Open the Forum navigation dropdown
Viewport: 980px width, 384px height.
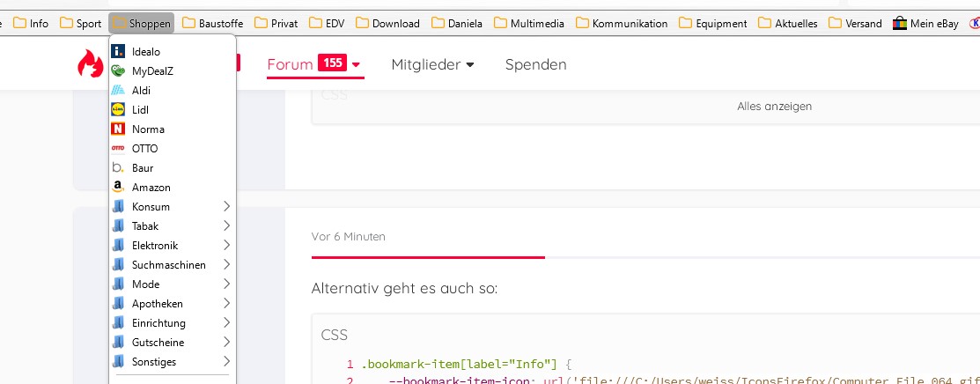314,64
